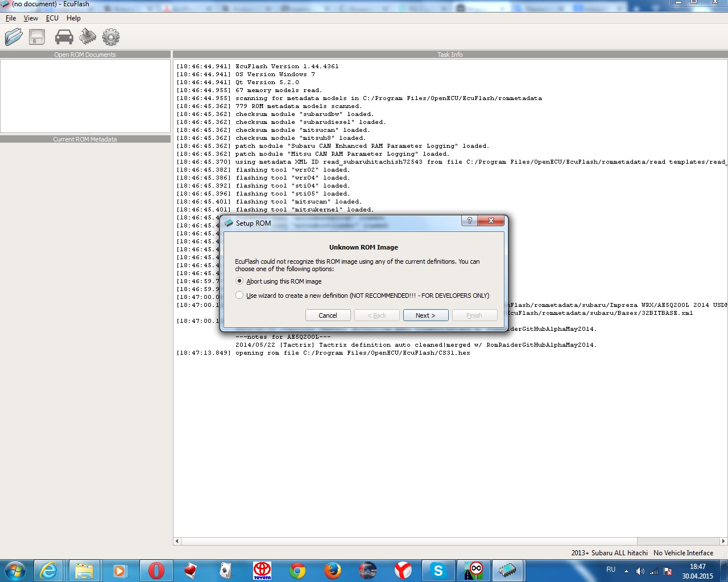This screenshot has height=582, width=728.
Task: Open the ECU menu
Action: tap(52, 18)
